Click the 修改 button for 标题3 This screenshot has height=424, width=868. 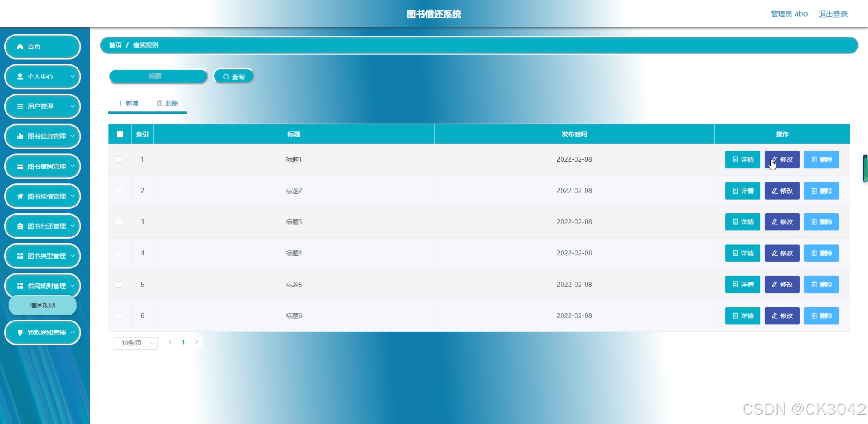782,222
